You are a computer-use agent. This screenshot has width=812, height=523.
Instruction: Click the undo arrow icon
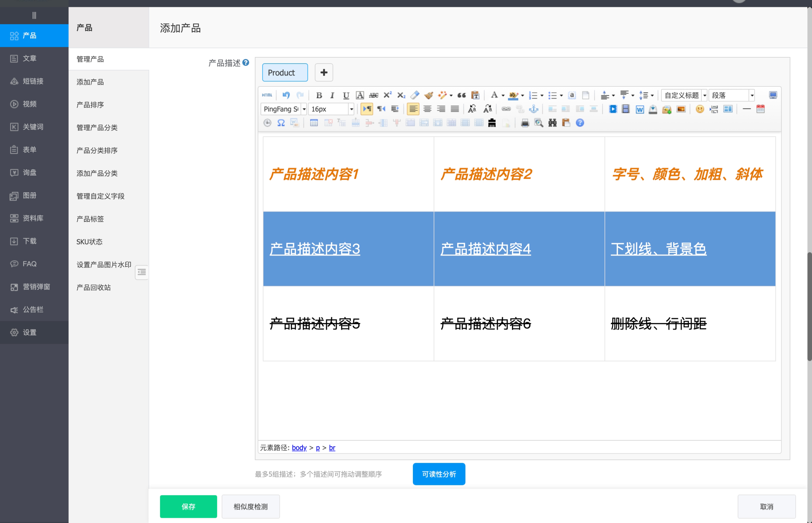tap(286, 95)
